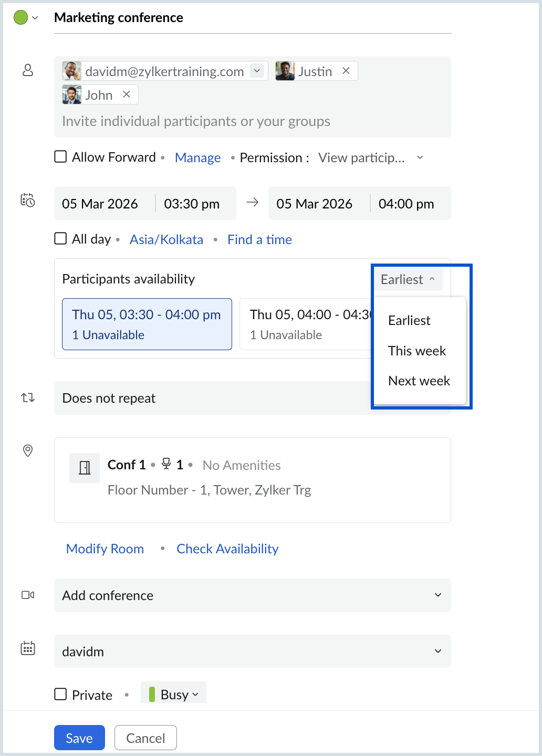Screen dimensions: 542x756
Task: Click the projector icon next to Conf 1
Action: point(166,464)
